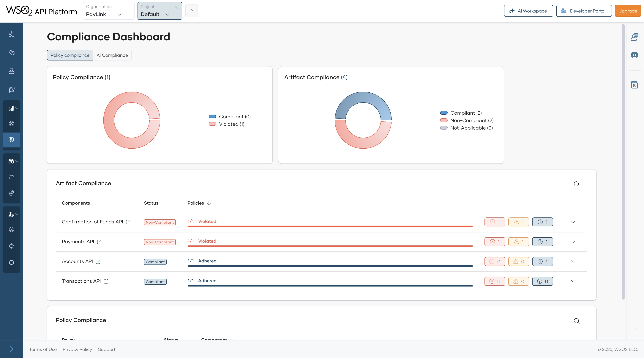Open the Developer Portal
Screen dimensions: 644x358
click(584, 11)
